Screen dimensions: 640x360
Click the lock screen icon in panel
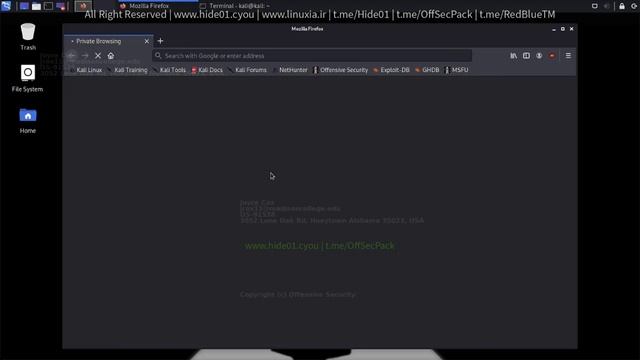click(x=622, y=6)
